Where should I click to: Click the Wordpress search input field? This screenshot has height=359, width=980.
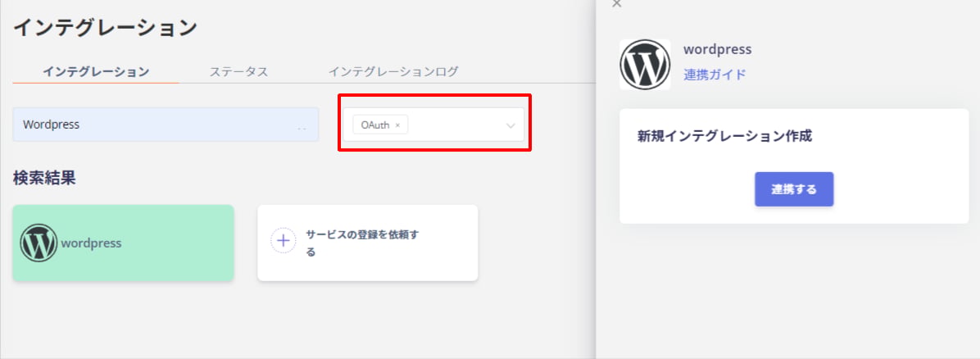click(166, 125)
